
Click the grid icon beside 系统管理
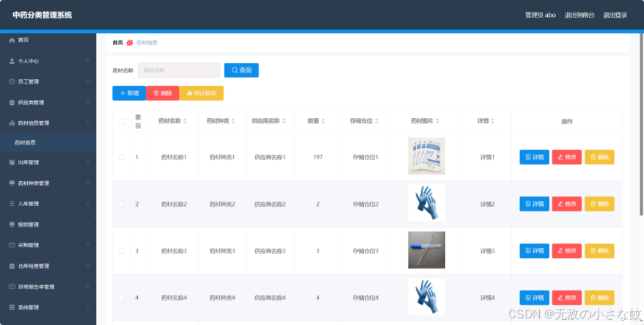[x=12, y=307]
